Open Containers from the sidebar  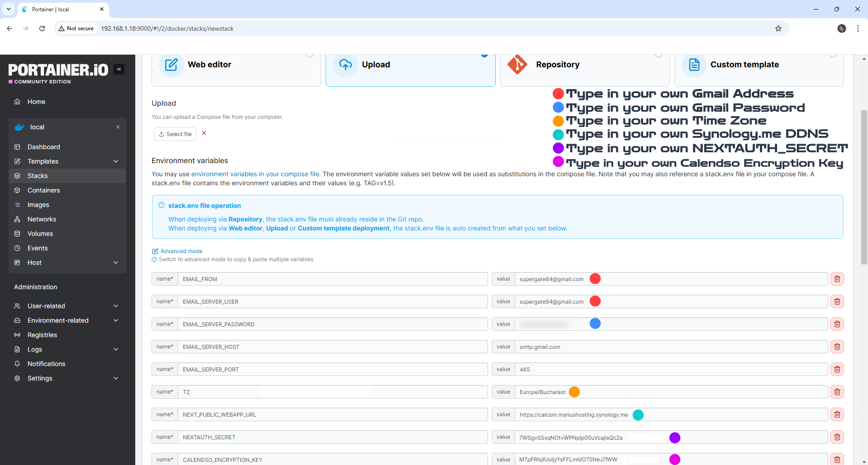[44, 190]
